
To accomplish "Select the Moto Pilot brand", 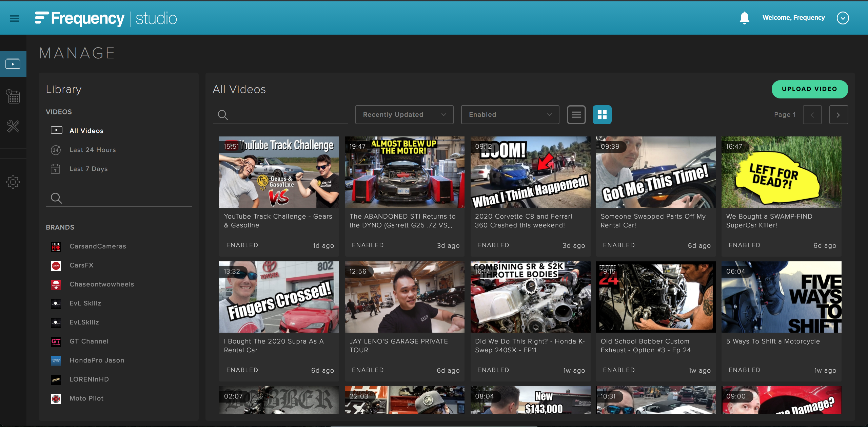I will 86,398.
